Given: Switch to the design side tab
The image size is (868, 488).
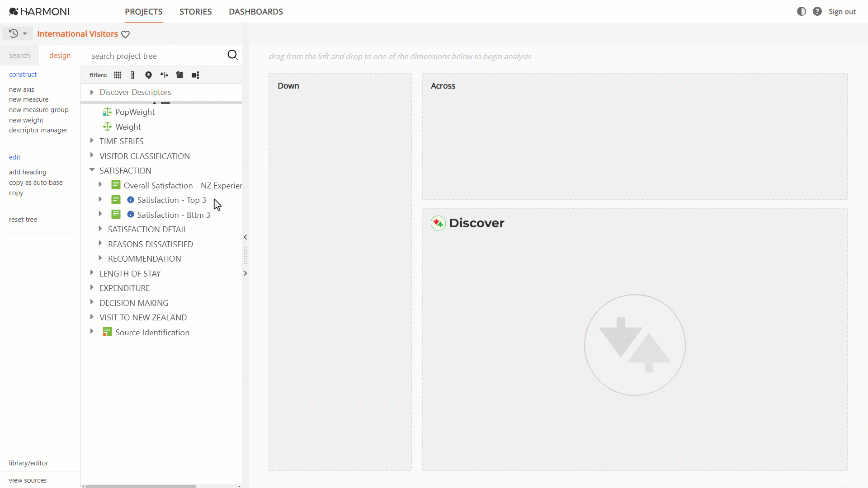Looking at the screenshot, I should pos(60,56).
